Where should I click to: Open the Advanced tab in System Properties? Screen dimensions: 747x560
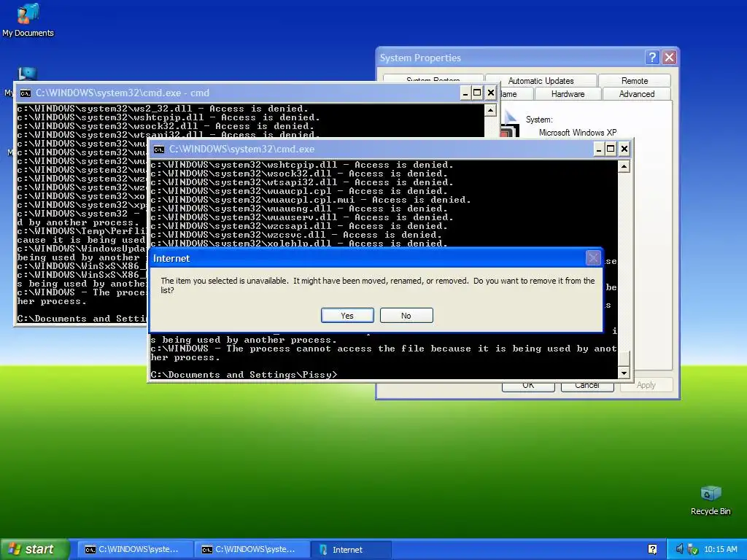(x=636, y=94)
